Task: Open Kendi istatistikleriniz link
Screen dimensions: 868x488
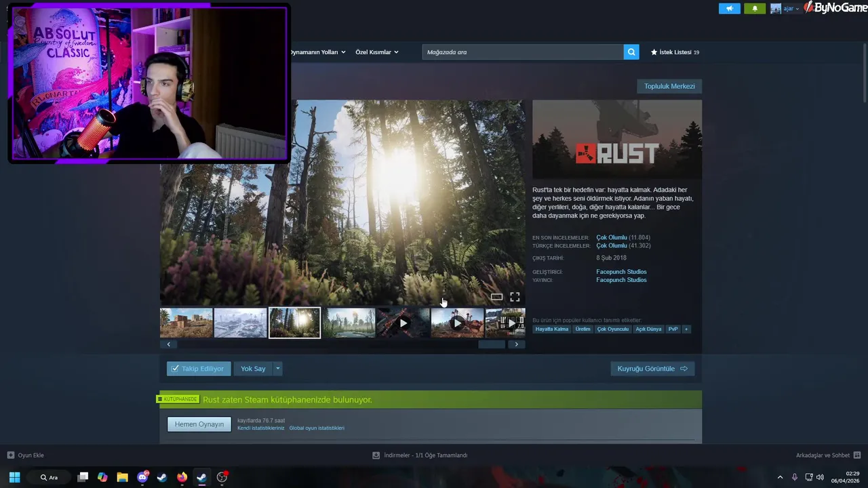Action: tap(261, 428)
